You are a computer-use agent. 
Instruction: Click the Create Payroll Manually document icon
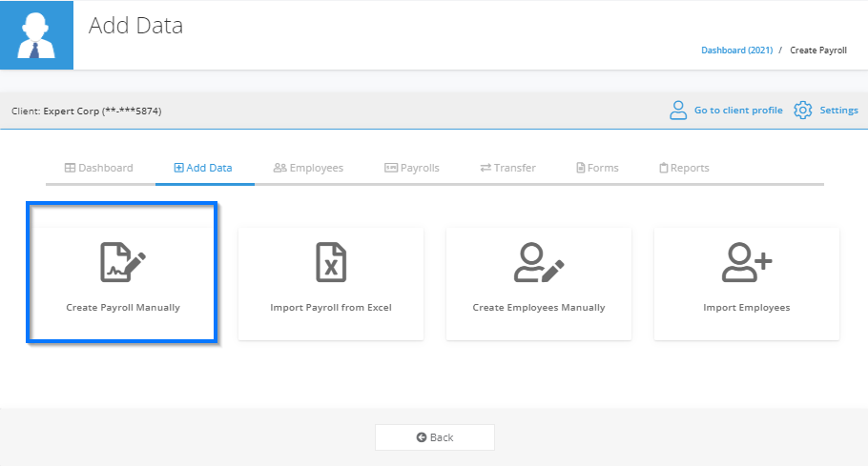[x=123, y=262]
